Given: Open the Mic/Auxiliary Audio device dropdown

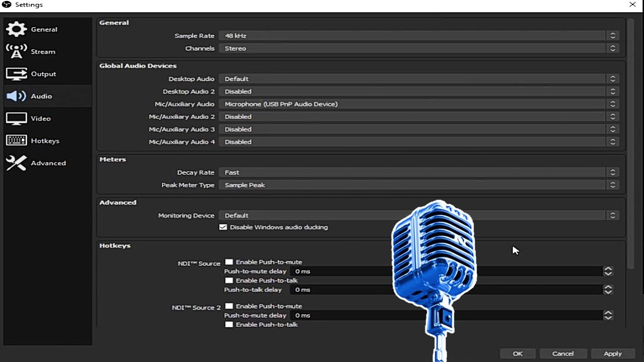Looking at the screenshot, I should coord(419,104).
